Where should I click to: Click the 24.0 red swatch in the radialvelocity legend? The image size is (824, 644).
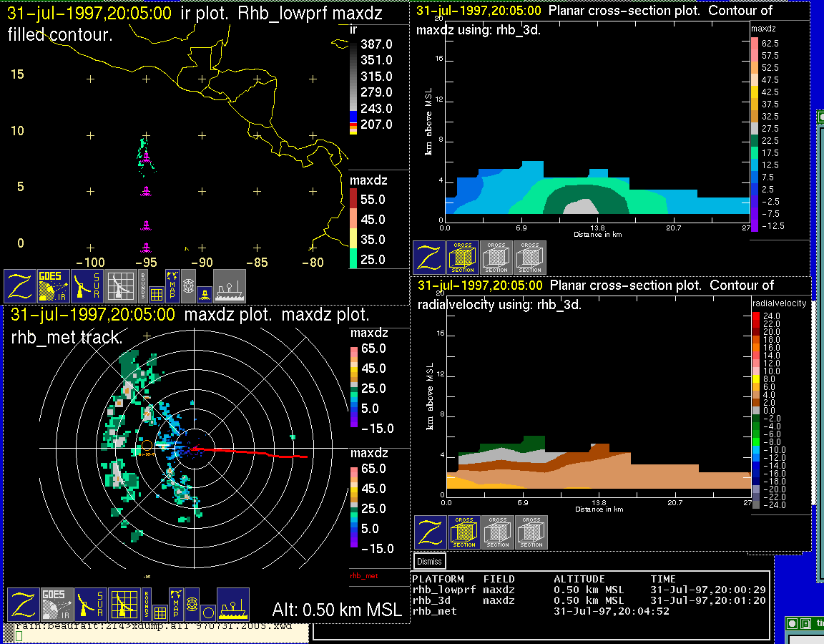coord(757,316)
